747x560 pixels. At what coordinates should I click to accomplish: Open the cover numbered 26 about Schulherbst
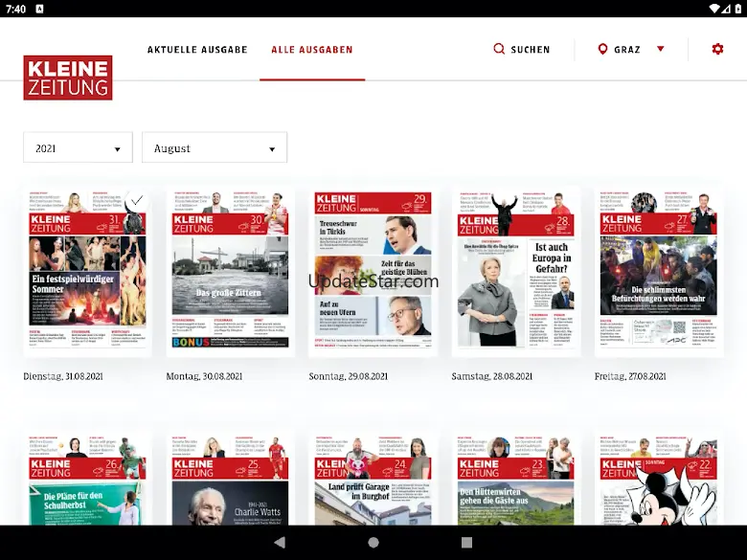[x=88, y=479]
